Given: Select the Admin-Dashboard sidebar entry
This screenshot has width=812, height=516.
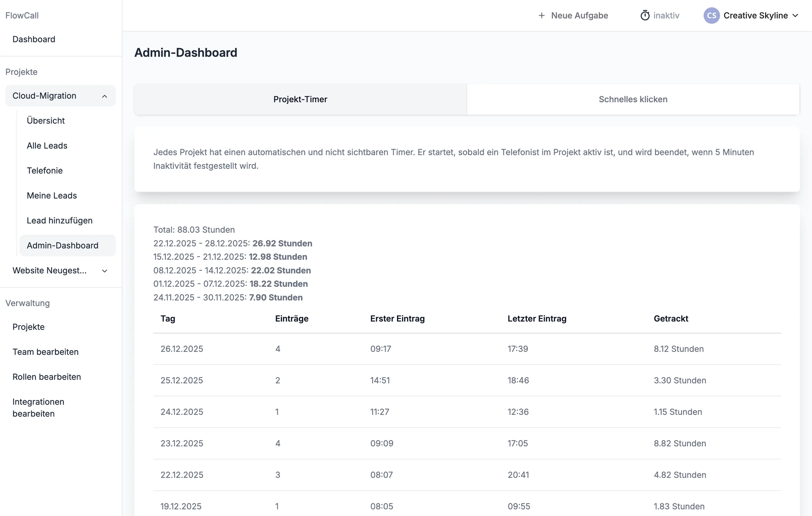Looking at the screenshot, I should coord(62,246).
